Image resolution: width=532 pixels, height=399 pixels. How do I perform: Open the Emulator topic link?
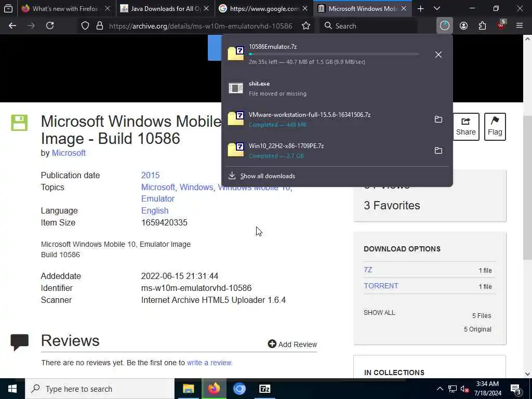(x=158, y=199)
